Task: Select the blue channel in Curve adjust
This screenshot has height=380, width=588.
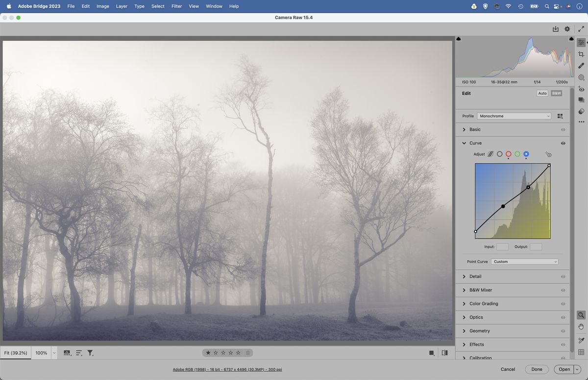Action: tap(526, 154)
